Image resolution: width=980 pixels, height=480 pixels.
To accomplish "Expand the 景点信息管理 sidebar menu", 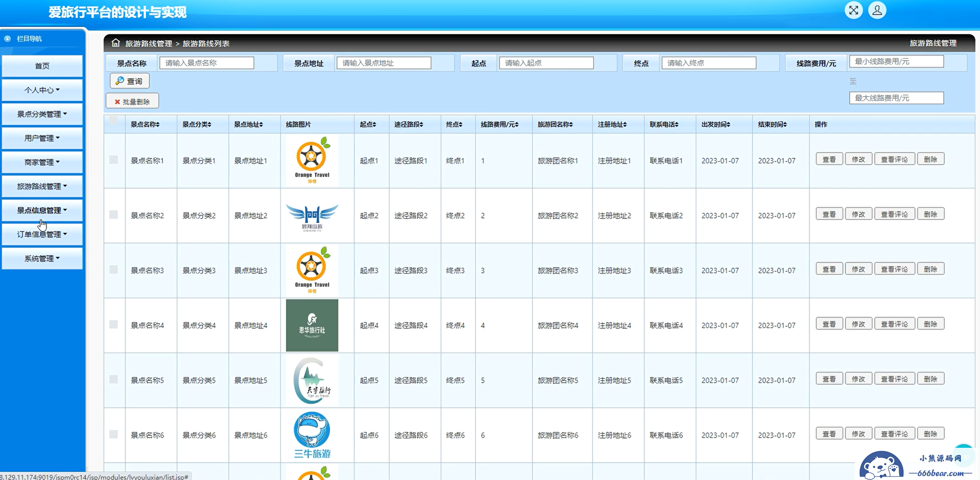I will pos(42,210).
